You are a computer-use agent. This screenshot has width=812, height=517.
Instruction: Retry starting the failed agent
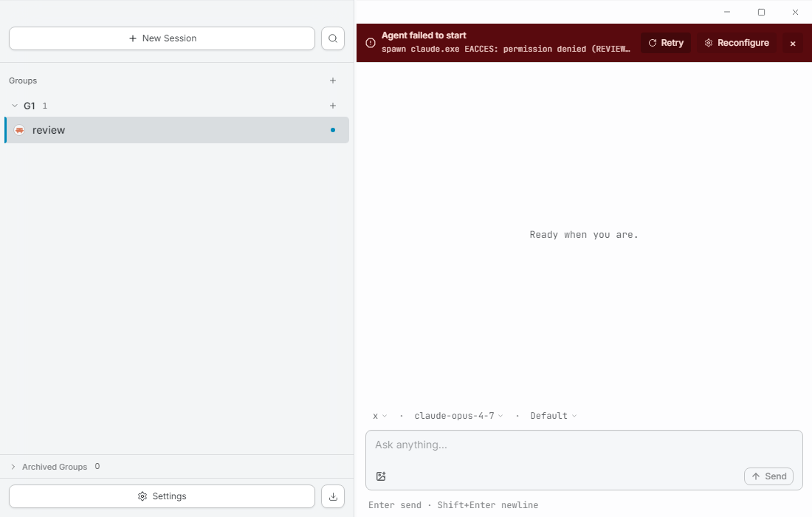pyautogui.click(x=665, y=43)
